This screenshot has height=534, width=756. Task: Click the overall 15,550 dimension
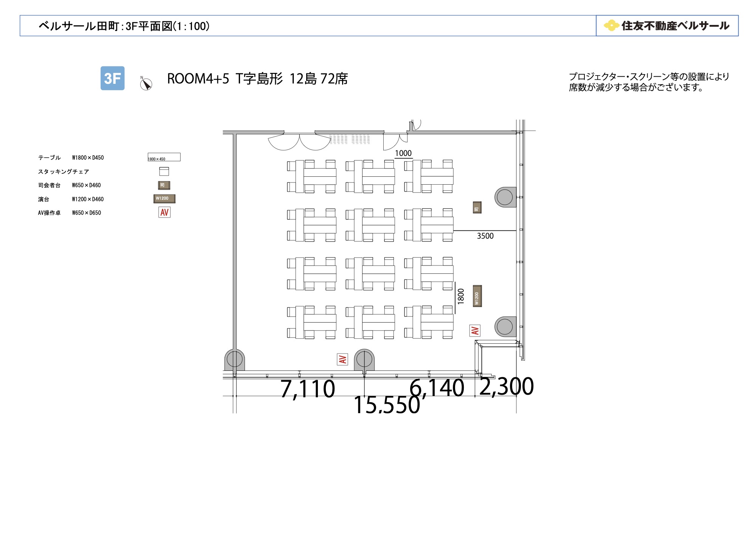pyautogui.click(x=388, y=405)
